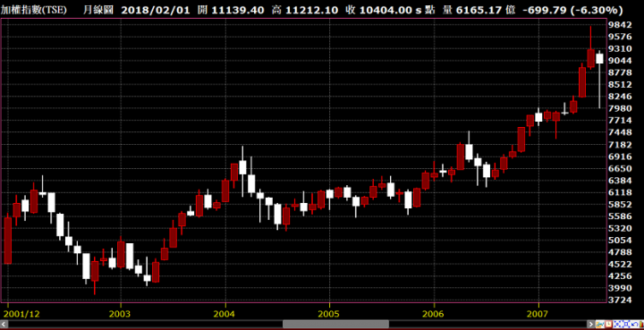Click the close price 10404.00

[386, 10]
